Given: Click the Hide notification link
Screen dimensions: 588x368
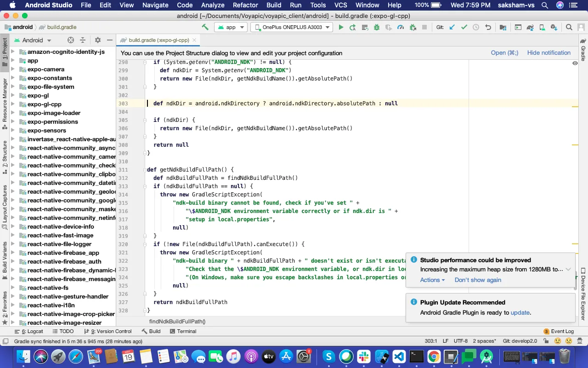Looking at the screenshot, I should [x=548, y=53].
